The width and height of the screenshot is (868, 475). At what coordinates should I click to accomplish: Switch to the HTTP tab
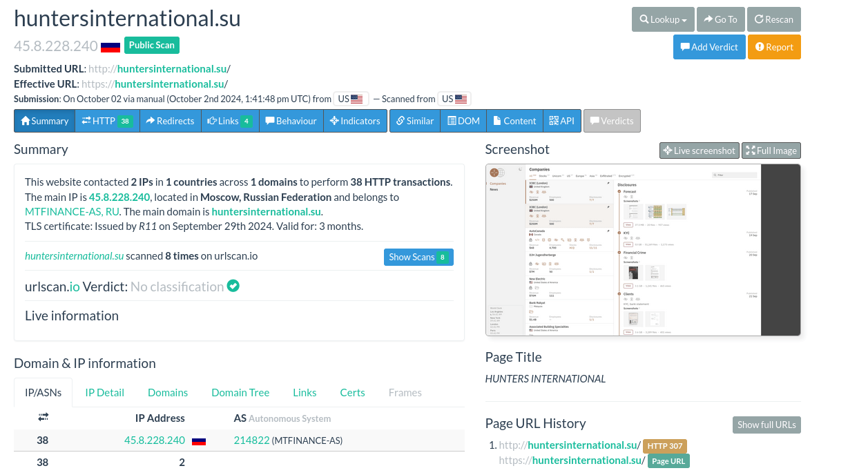click(x=107, y=121)
